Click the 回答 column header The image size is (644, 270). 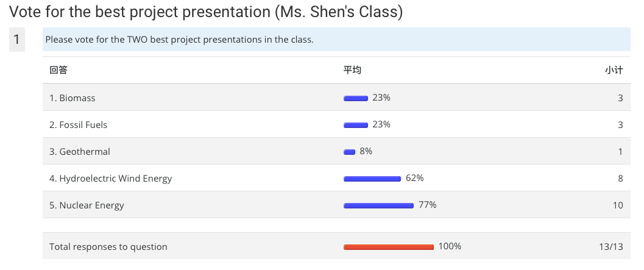[58, 70]
